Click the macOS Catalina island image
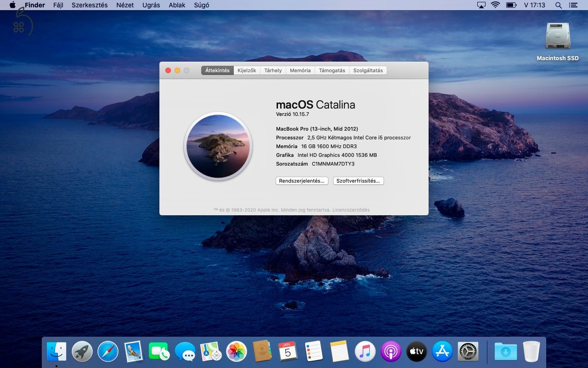Viewport: 588px width, 368px height. click(218, 146)
